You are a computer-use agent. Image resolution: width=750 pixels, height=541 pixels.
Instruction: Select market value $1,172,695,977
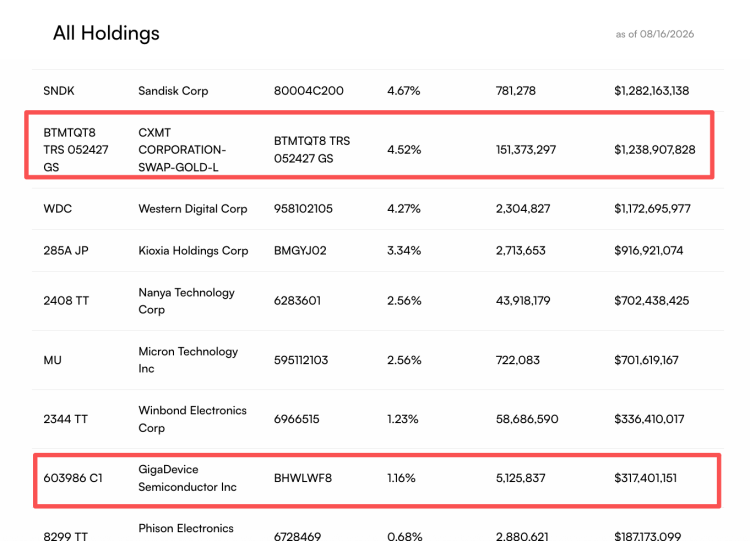[652, 209]
